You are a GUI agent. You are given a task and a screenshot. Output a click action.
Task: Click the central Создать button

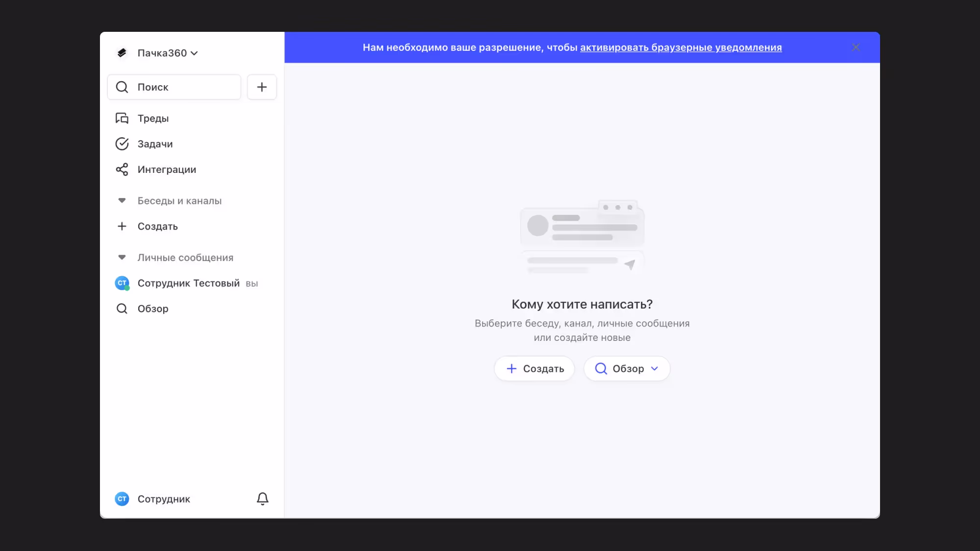(534, 369)
